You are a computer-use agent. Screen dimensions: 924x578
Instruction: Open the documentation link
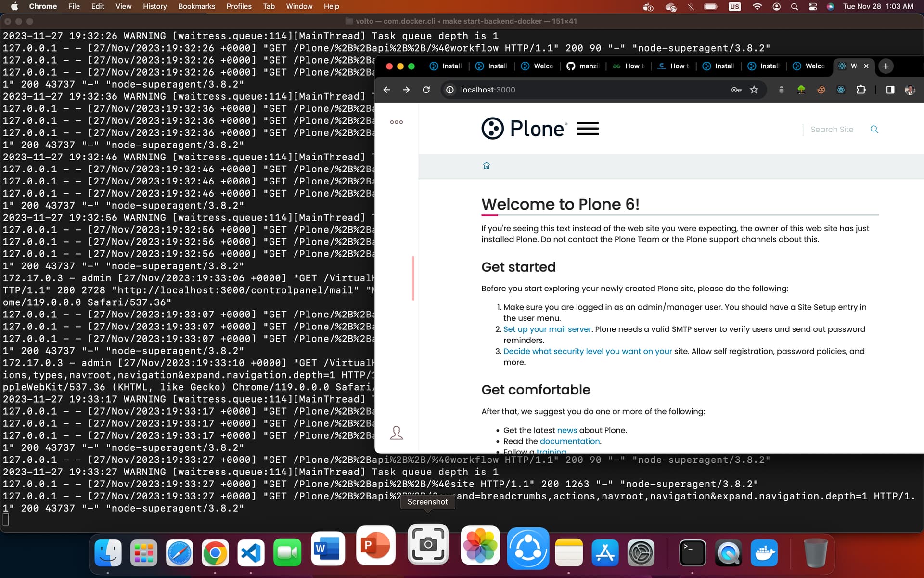tap(570, 441)
